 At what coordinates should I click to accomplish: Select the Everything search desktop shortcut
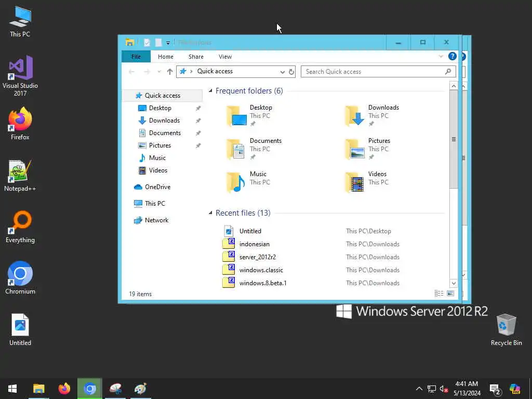20,227
